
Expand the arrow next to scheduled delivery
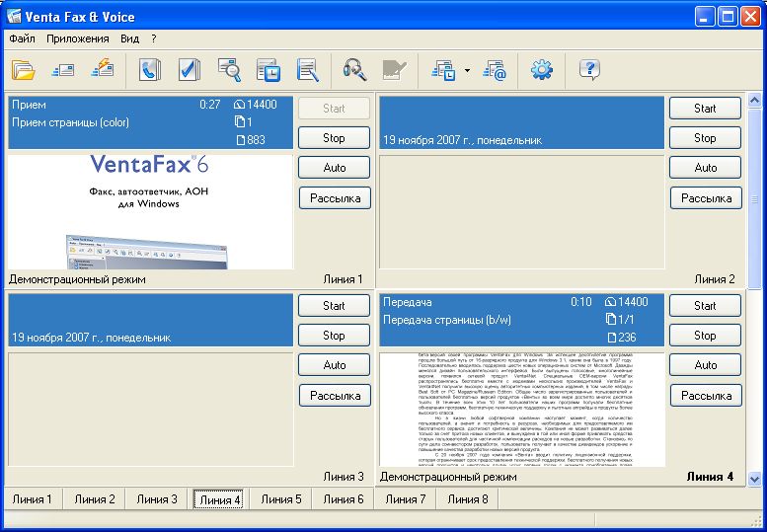[467, 70]
